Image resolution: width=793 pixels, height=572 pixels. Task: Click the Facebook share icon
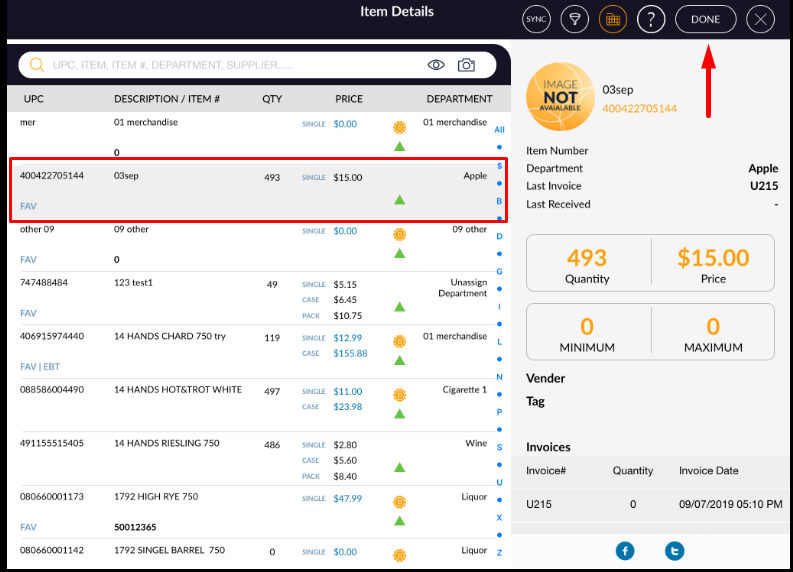[625, 550]
